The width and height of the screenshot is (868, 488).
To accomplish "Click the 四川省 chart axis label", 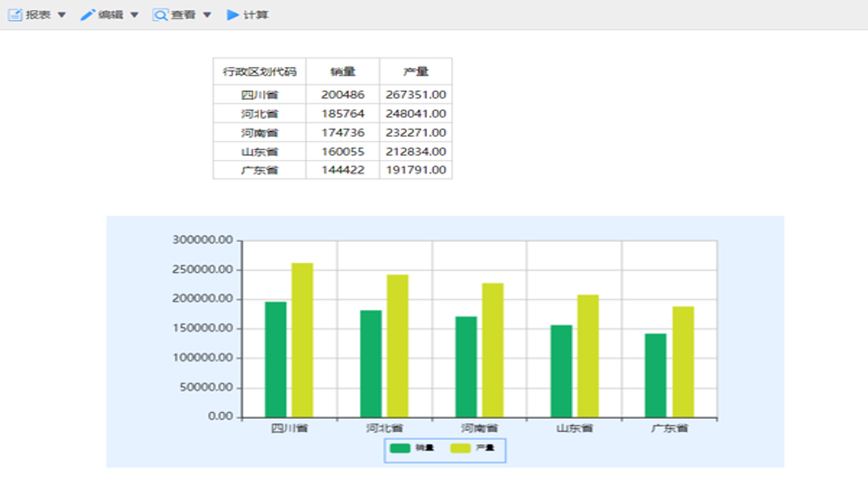I will pos(290,428).
